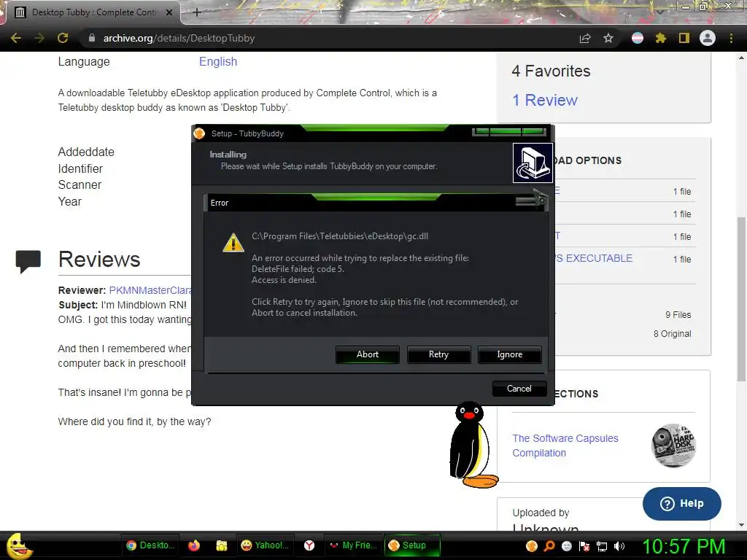Click the Hard Disk collection thumbnail
The image size is (747, 560).
coord(673,446)
